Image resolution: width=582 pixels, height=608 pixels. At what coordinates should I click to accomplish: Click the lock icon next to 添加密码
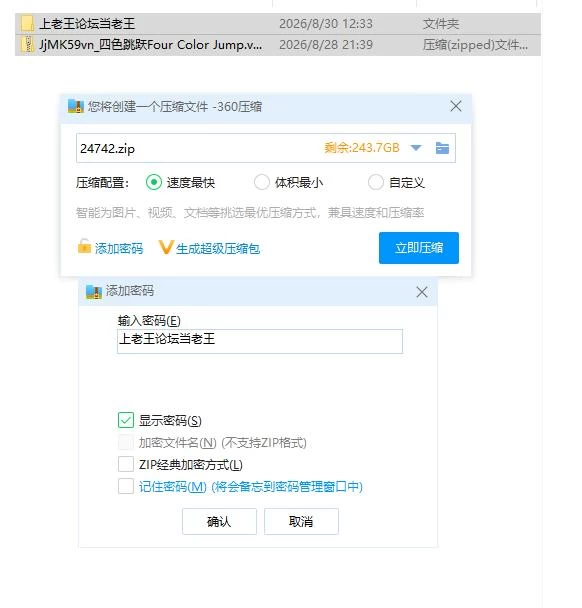[84, 246]
